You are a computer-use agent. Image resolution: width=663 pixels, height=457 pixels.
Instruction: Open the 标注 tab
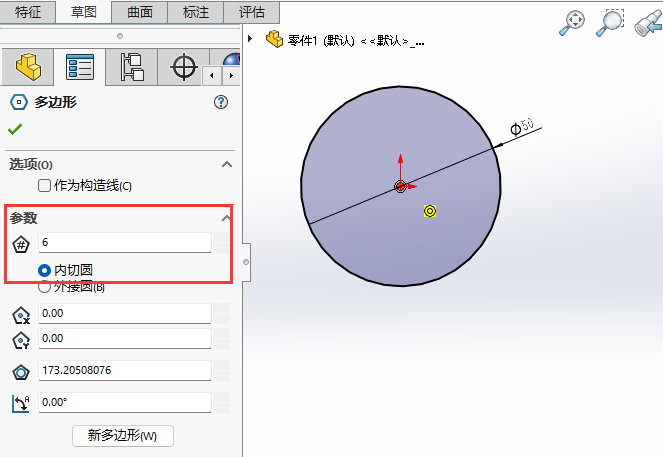pyautogui.click(x=196, y=12)
